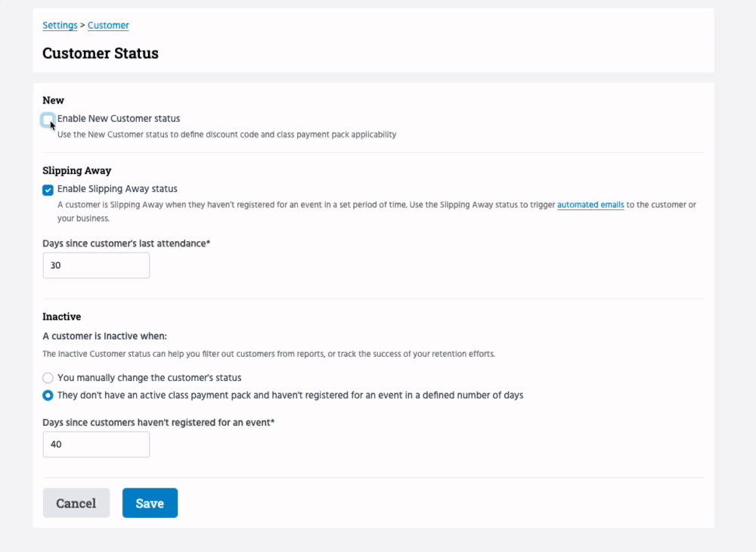Enable the New Customer status checkbox
This screenshot has height=552, width=756.
coord(48,119)
